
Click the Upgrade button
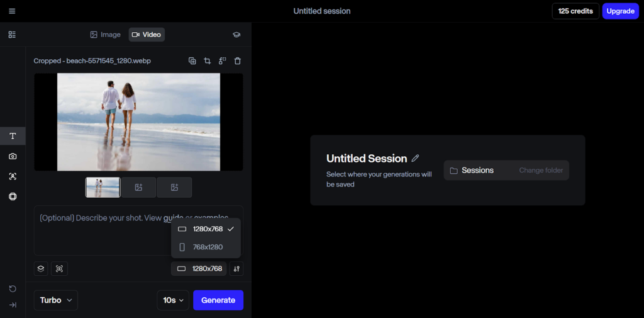point(620,11)
